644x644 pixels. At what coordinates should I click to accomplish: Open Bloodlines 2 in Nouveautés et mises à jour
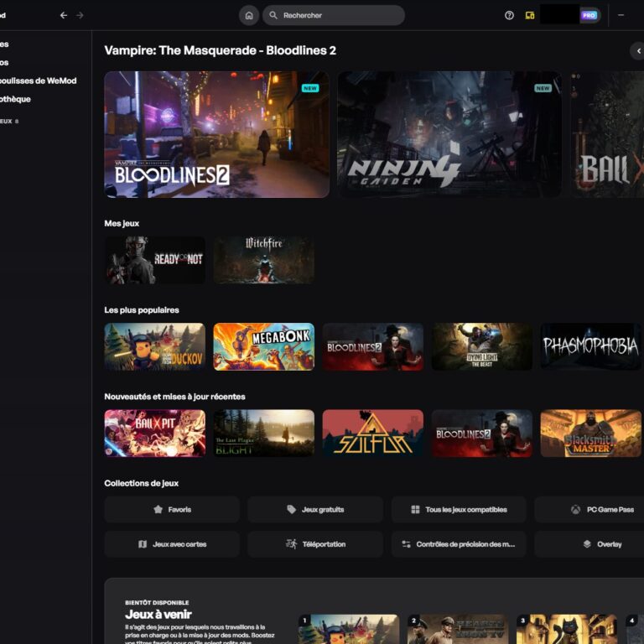click(x=482, y=434)
